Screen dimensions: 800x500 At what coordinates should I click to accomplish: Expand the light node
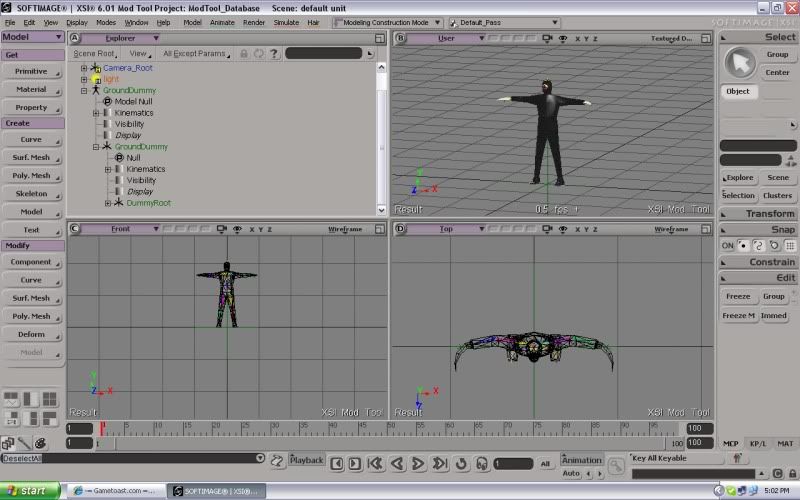[x=84, y=79]
